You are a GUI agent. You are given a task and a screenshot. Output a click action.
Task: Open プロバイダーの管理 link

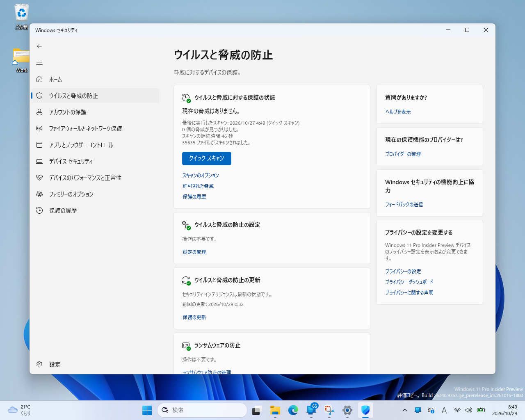403,154
